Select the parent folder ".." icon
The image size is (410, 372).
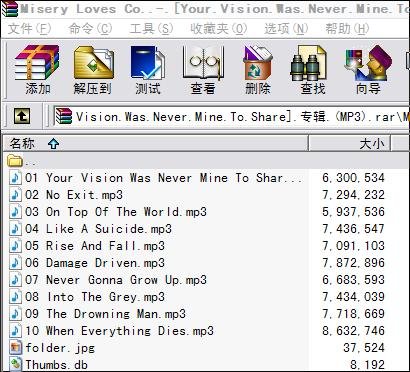(15, 161)
